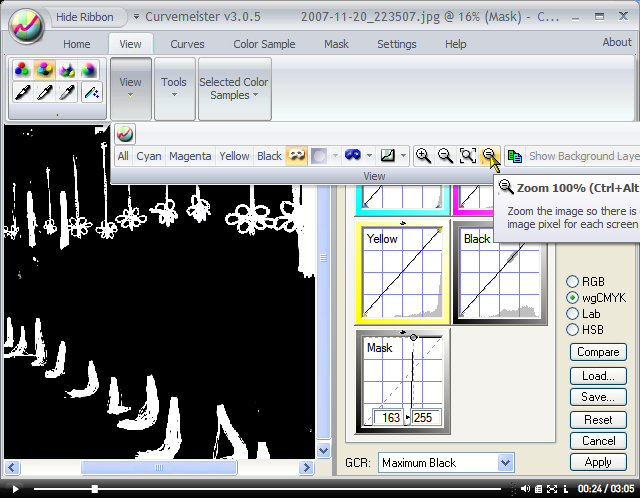Select the multicolor balls icon in ribbon
Viewport: 640px width, 498px height.
67,70
